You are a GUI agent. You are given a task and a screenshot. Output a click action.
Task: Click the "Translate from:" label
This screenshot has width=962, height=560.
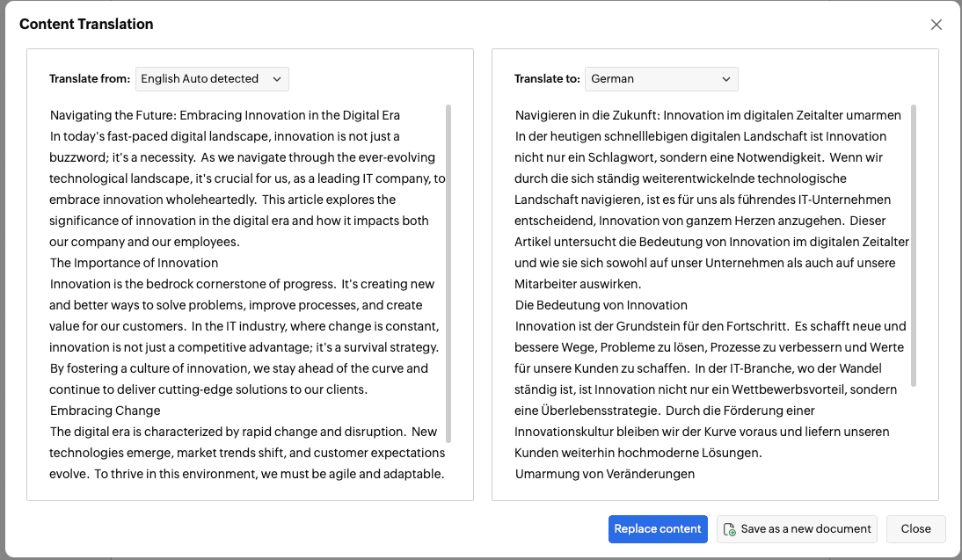90,79
